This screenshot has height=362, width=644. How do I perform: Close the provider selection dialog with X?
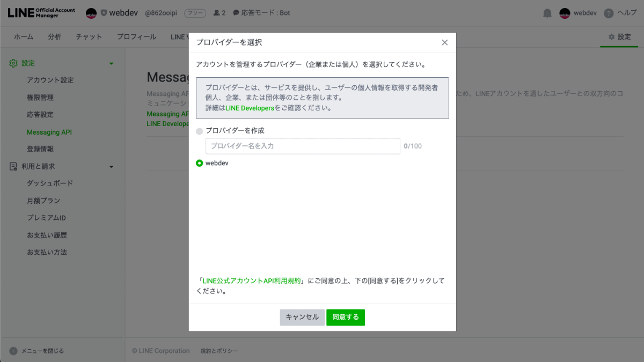pos(444,42)
